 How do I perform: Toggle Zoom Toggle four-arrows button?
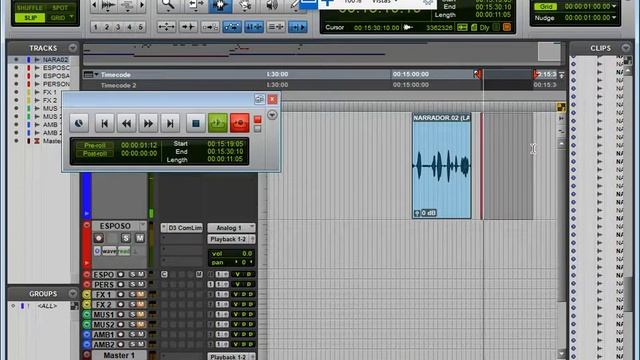click(167, 27)
